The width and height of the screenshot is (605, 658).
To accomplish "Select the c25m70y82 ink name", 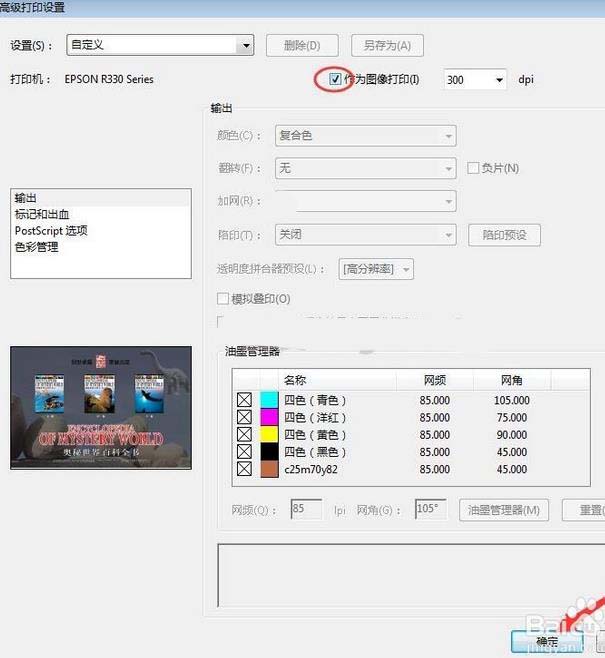I will [x=311, y=469].
